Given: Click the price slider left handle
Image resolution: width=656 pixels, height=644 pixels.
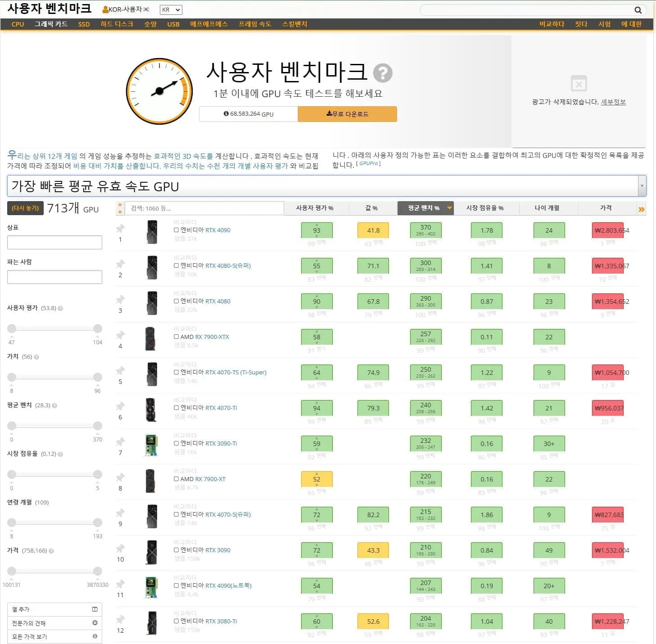Looking at the screenshot, I should pos(12,571).
